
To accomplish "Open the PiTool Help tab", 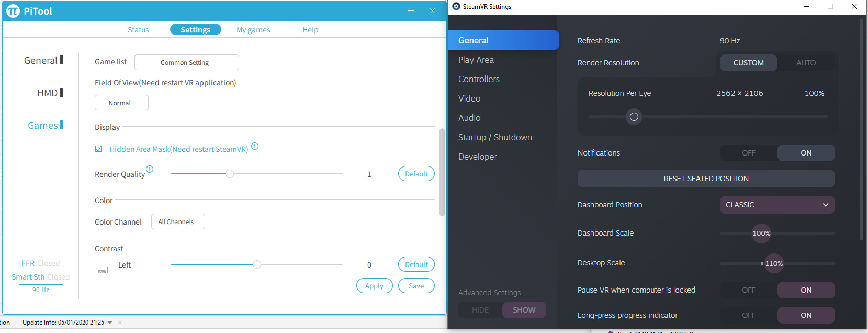I will 310,30.
